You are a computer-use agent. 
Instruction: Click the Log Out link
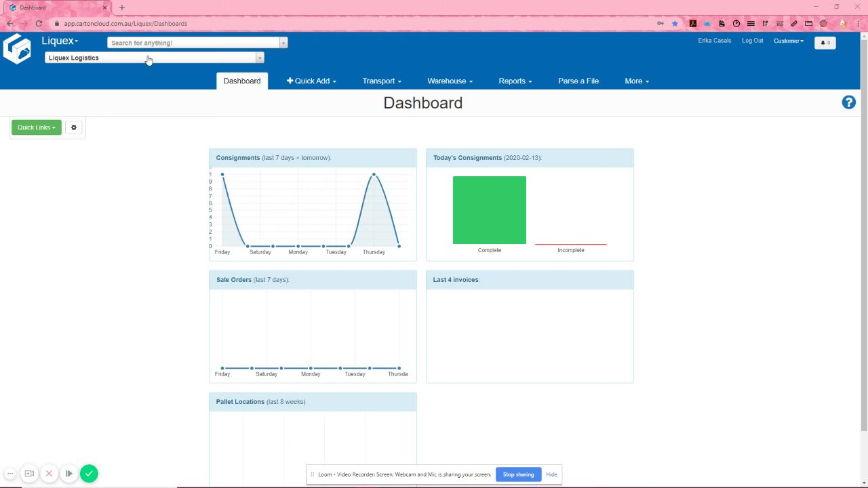[x=752, y=41]
